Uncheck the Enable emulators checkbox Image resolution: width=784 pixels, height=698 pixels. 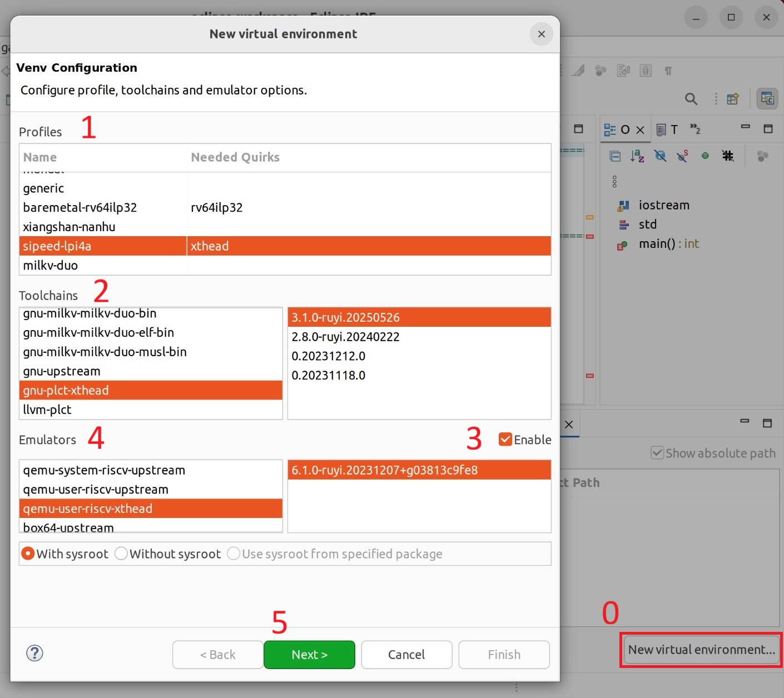click(x=505, y=440)
